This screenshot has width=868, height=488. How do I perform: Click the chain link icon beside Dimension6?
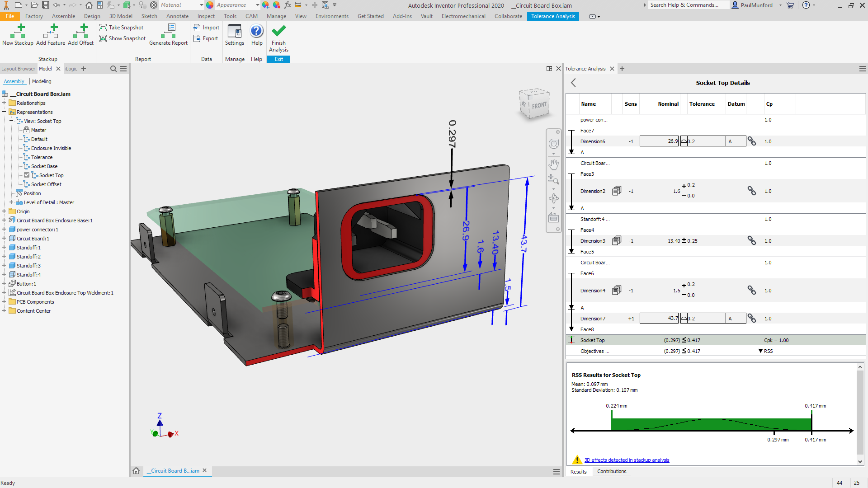point(752,141)
